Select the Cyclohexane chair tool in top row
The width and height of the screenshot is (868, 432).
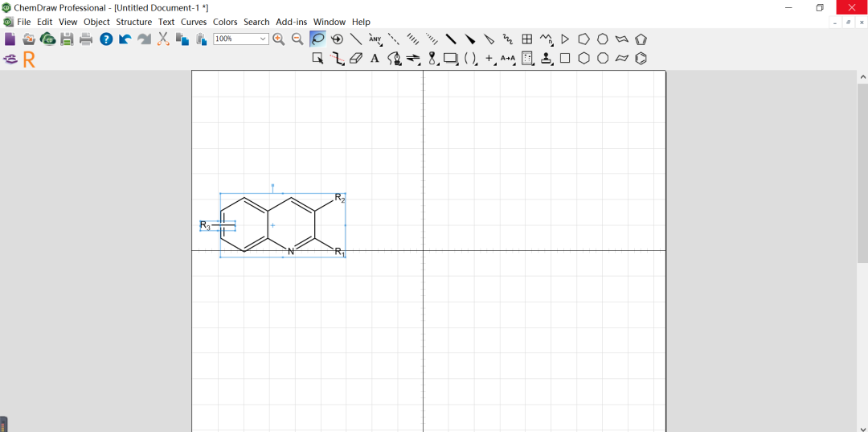point(621,39)
